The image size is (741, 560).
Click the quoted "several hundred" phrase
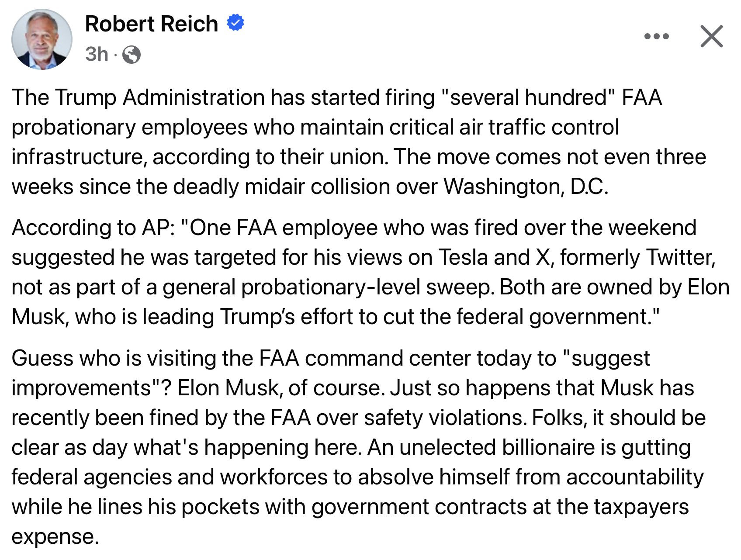pos(526,97)
